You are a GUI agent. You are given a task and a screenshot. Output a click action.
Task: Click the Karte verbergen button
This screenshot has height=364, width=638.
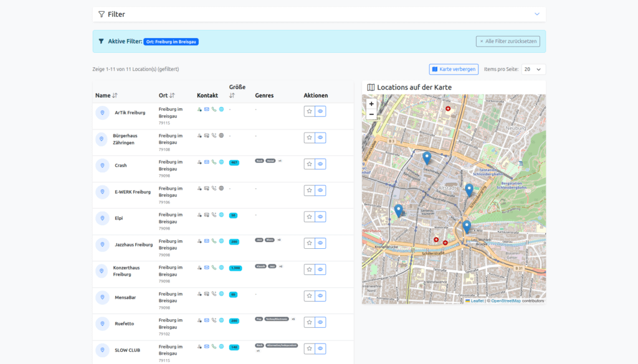(x=454, y=69)
